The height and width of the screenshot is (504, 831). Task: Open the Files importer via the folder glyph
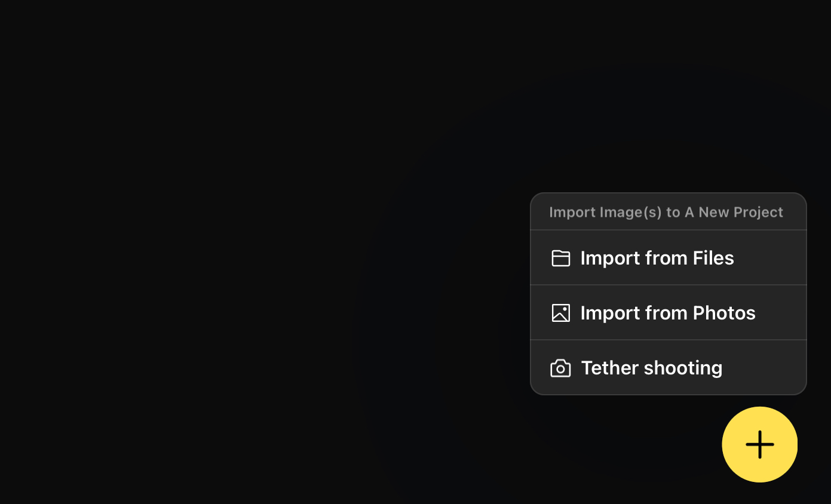[560, 258]
